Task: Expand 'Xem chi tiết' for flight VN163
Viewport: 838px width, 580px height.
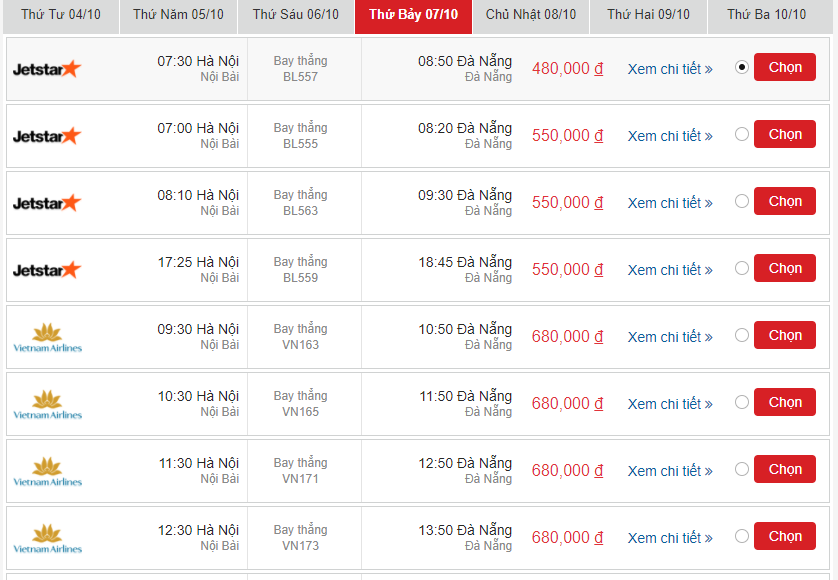Action: 669,337
